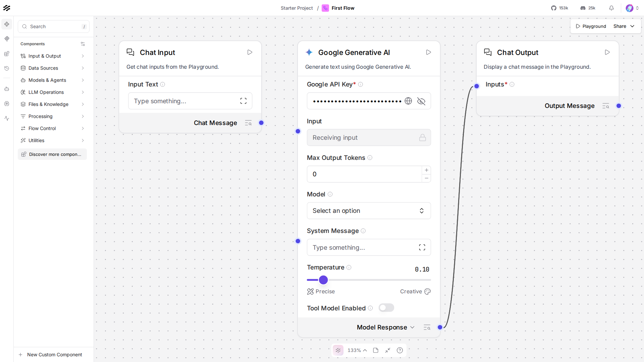Click Discover more components button
The height and width of the screenshot is (362, 644).
[x=52, y=154]
